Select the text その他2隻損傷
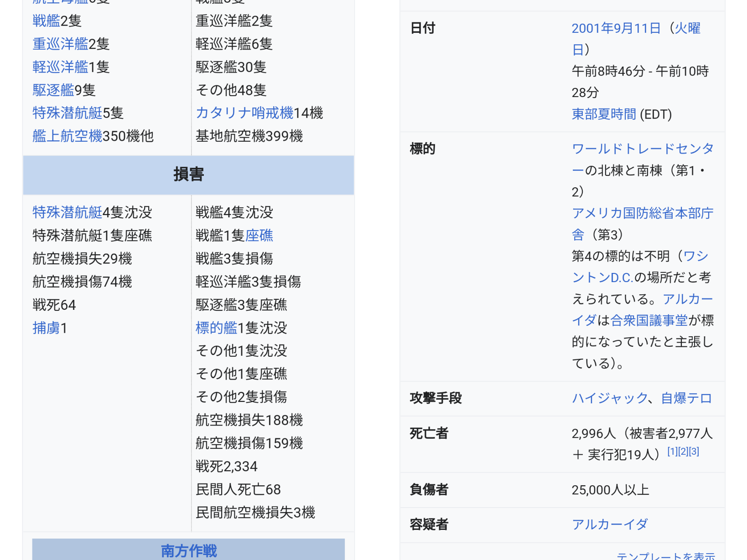The width and height of the screenshot is (747, 560). click(x=241, y=397)
